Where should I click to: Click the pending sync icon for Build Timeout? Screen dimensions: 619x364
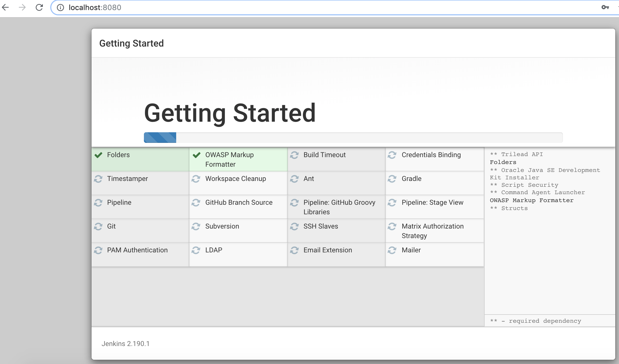294,155
